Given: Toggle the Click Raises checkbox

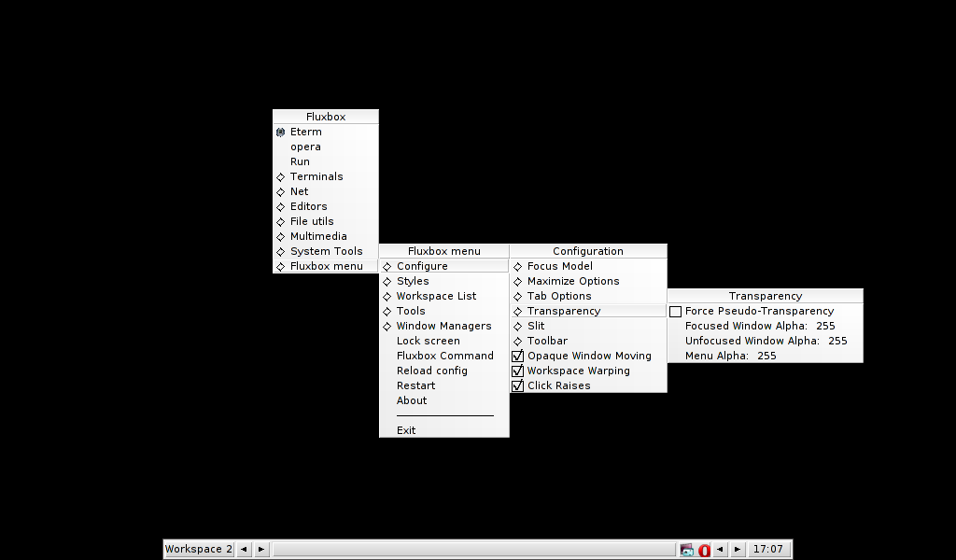Looking at the screenshot, I should coord(518,385).
